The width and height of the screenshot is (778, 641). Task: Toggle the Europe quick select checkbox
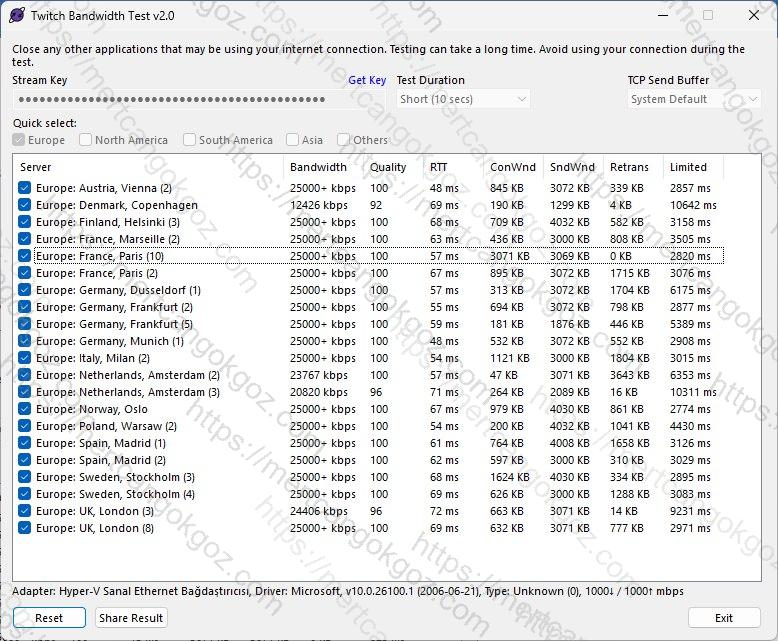click(x=19, y=140)
